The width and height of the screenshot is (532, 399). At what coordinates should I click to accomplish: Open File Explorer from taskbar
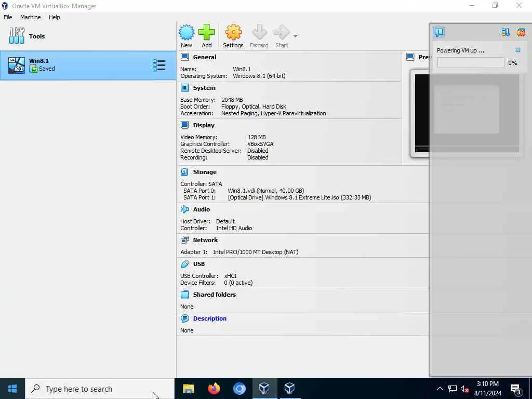click(x=188, y=389)
